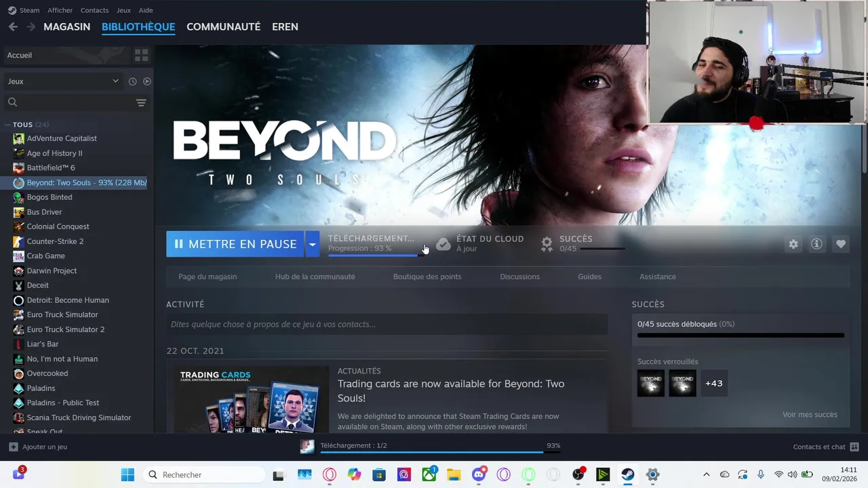Click the Colonial Conquest game icon
Image resolution: width=868 pixels, height=488 pixels.
click(18, 226)
